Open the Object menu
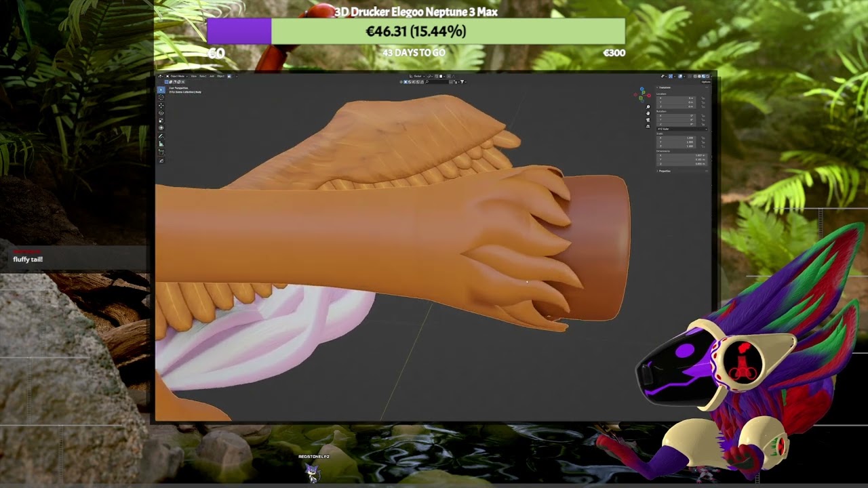The image size is (868, 488). [220, 77]
